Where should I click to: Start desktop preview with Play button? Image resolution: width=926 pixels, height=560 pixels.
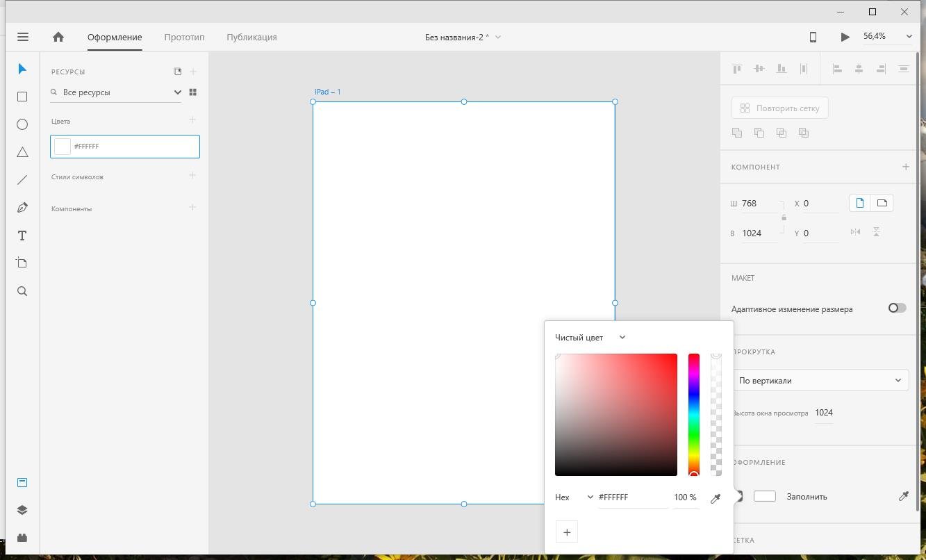click(845, 37)
